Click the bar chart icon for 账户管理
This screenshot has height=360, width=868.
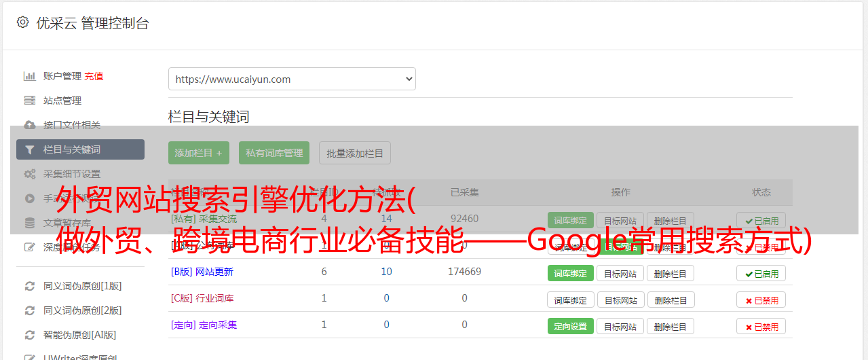tap(30, 76)
